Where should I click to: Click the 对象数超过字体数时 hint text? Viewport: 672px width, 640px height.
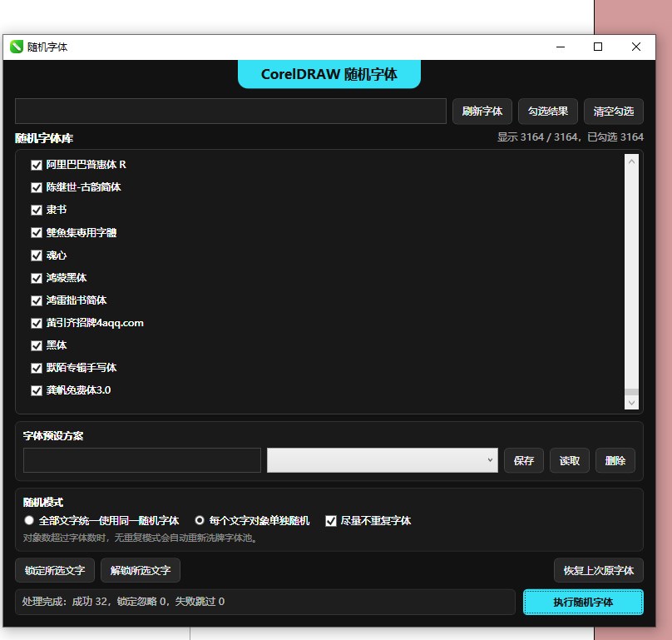pos(141,538)
